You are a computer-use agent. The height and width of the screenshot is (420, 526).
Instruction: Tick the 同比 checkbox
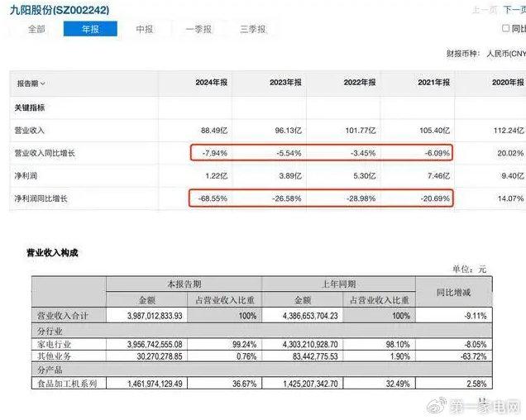505,28
